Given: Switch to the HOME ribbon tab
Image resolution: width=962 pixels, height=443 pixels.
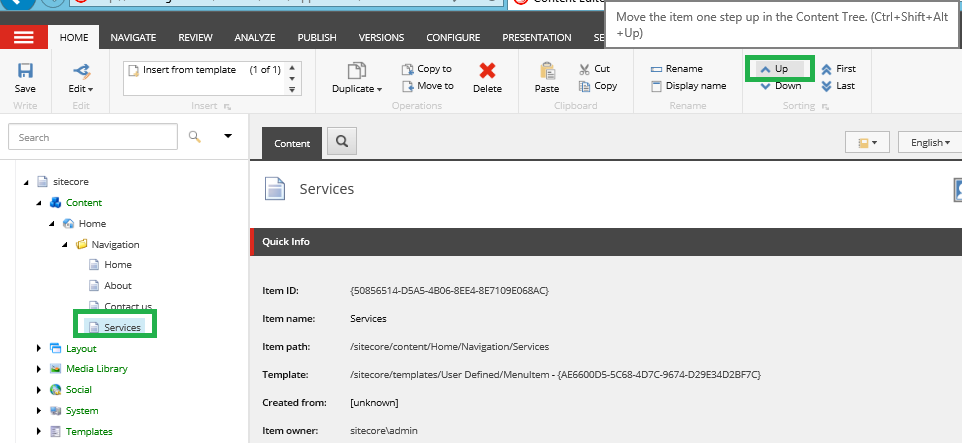Looking at the screenshot, I should click(74, 37).
